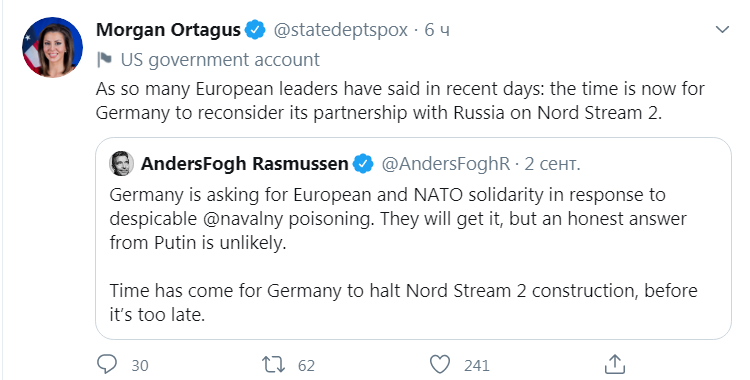
Task: Expand tweet options with the chevron arrow
Action: pos(722,30)
